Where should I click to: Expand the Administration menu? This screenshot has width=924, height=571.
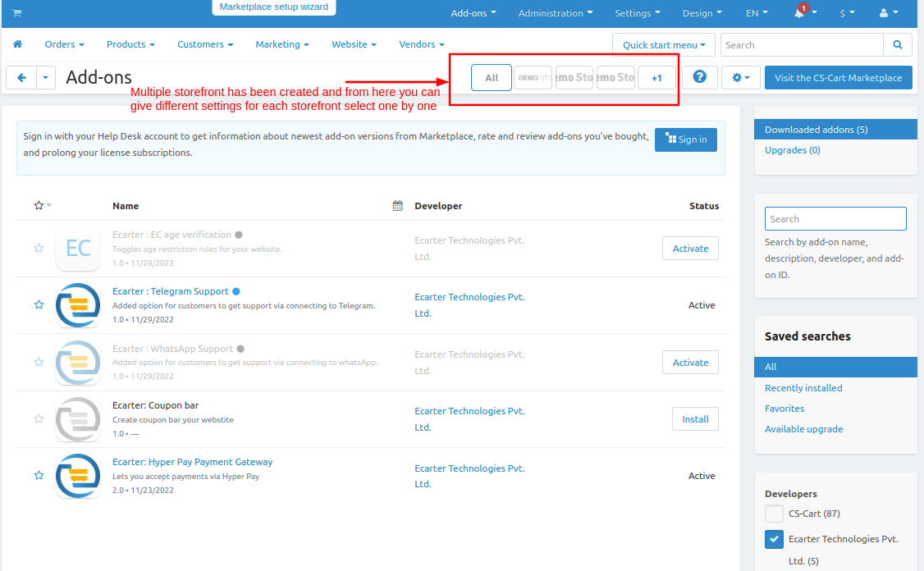pyautogui.click(x=555, y=13)
